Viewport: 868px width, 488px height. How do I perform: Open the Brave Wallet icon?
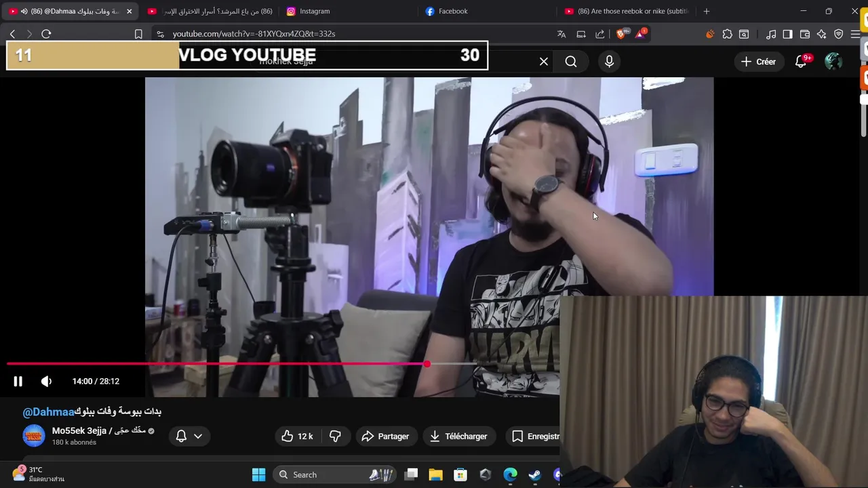[805, 34]
